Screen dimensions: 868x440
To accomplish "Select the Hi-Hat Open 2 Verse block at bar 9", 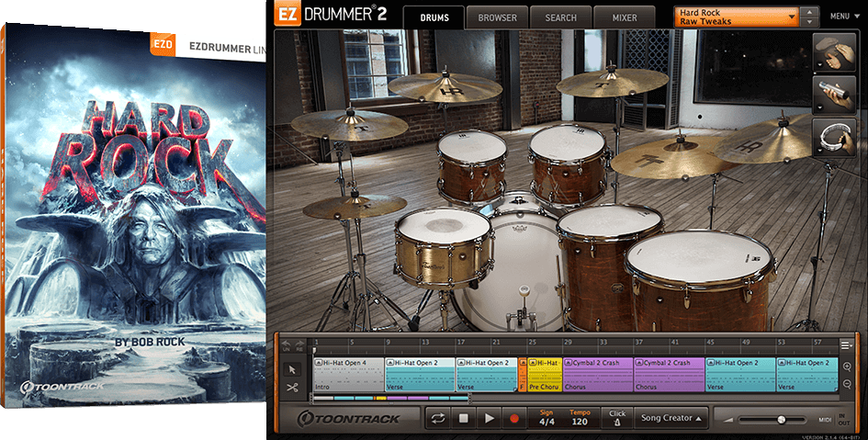I will (420, 375).
